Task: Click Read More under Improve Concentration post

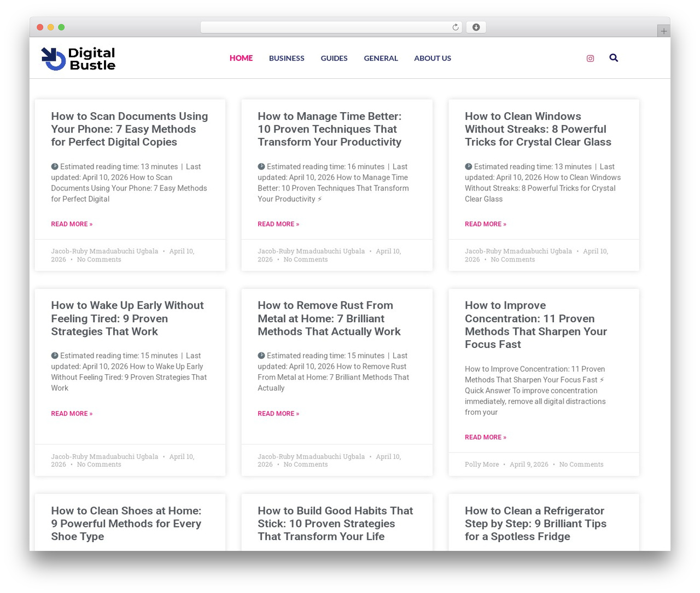Action: click(486, 438)
